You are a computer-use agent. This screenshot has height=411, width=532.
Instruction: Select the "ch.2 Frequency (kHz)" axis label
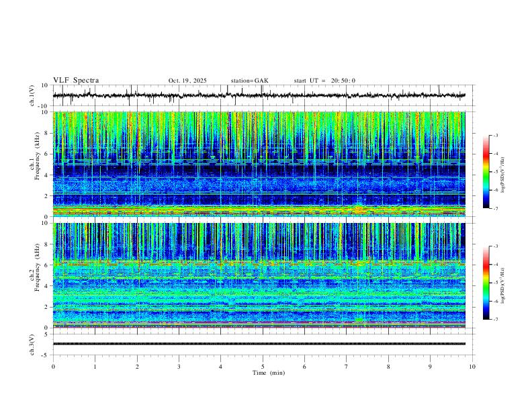34,267
